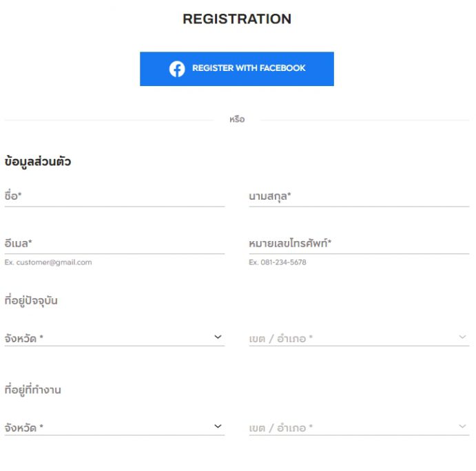This screenshot has height=471, width=476.
Task: Open the จังหวัด dropdown under ที่อยู่ปัจจุบัน
Action: (x=114, y=338)
